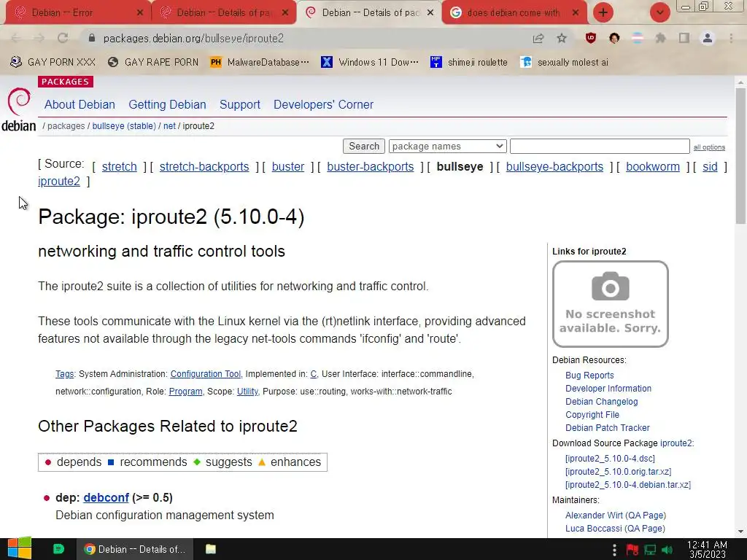
Task: Open the 'Windows 11 Dow…' bookmark
Action: [370, 62]
